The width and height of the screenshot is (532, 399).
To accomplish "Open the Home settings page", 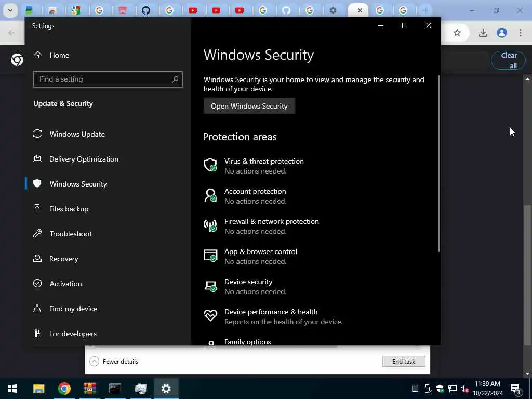I will (x=51, y=55).
